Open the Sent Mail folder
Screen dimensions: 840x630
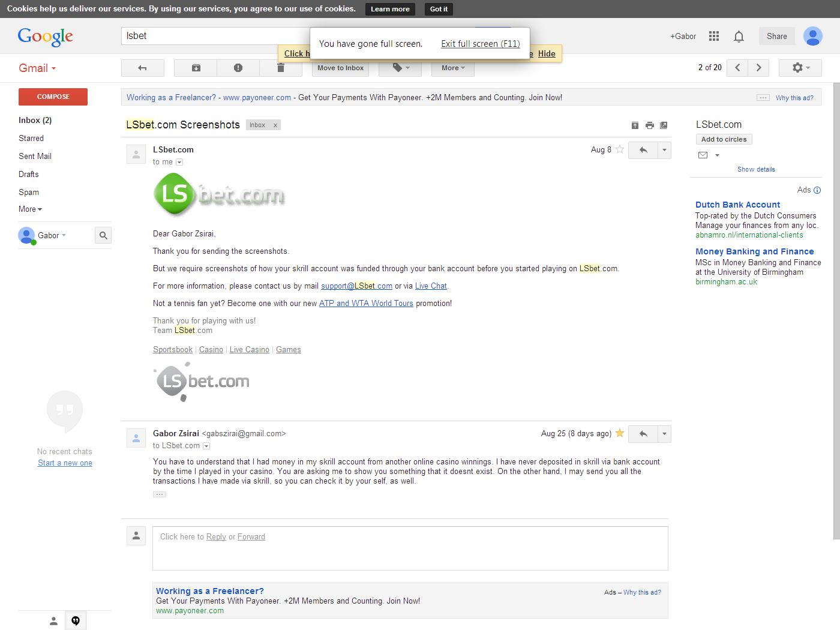tap(35, 156)
